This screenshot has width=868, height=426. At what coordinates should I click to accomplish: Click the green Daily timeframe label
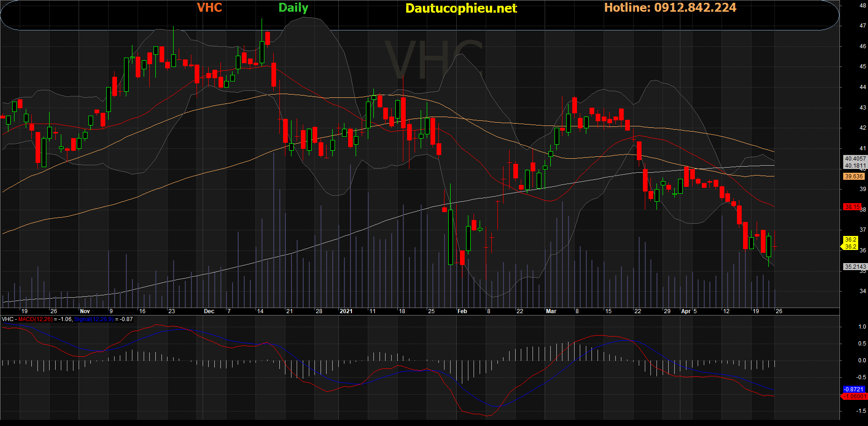click(293, 8)
